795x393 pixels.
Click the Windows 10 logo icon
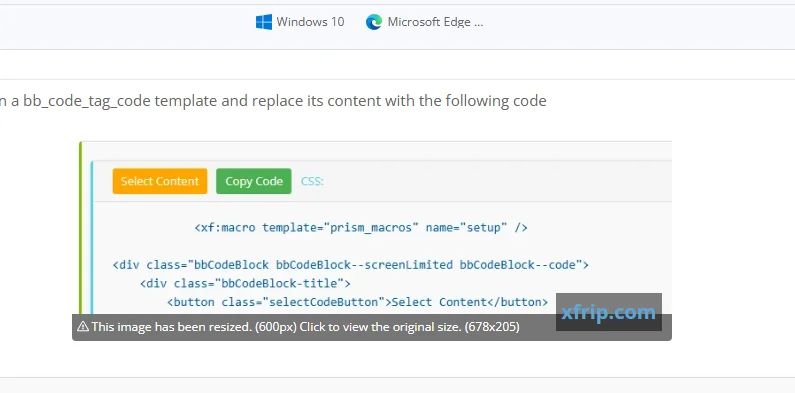coord(264,22)
